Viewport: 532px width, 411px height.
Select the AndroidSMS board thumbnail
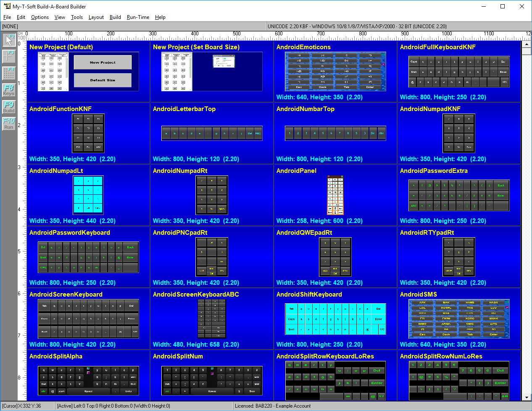pyautogui.click(x=459, y=319)
